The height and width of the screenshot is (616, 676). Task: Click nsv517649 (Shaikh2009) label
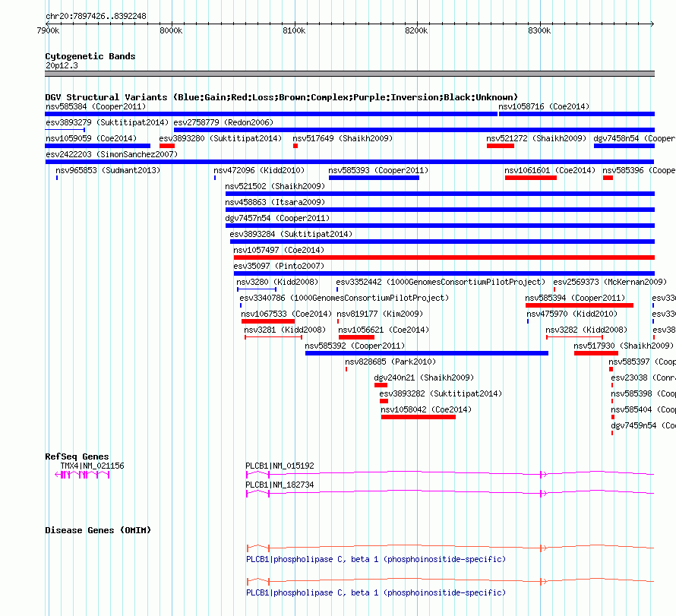pyautogui.click(x=343, y=138)
